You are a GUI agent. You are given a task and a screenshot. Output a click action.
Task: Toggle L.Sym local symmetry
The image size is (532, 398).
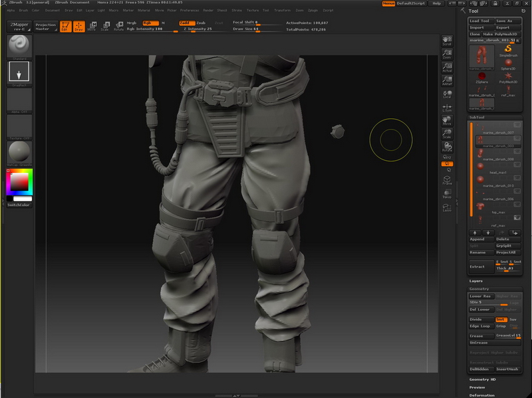coord(447,108)
